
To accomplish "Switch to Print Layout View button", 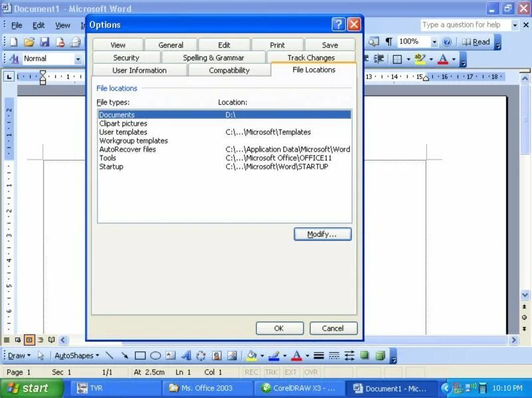I will coord(29,340).
